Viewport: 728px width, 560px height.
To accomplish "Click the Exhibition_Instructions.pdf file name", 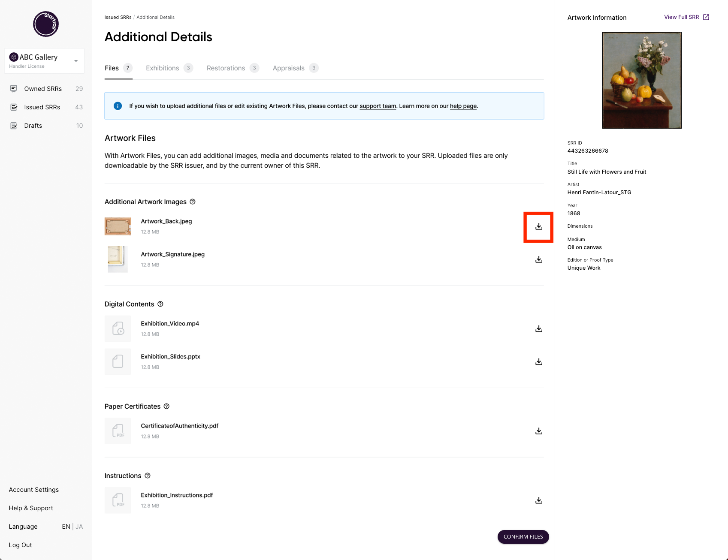I will click(x=177, y=495).
